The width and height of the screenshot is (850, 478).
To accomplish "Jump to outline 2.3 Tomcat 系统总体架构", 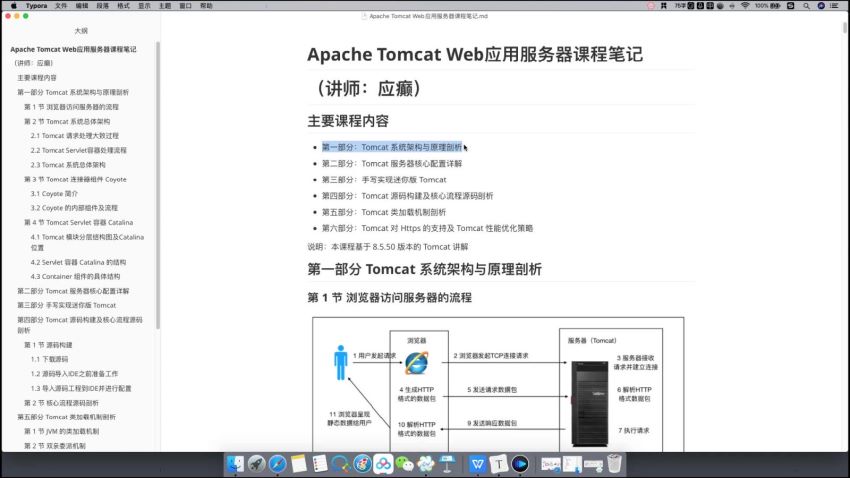I will tap(68, 165).
